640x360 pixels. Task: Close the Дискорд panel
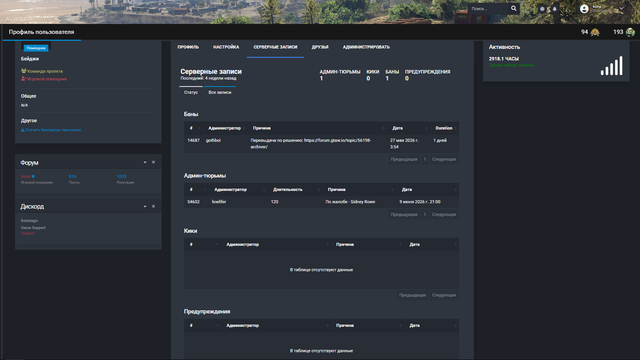(x=153, y=207)
